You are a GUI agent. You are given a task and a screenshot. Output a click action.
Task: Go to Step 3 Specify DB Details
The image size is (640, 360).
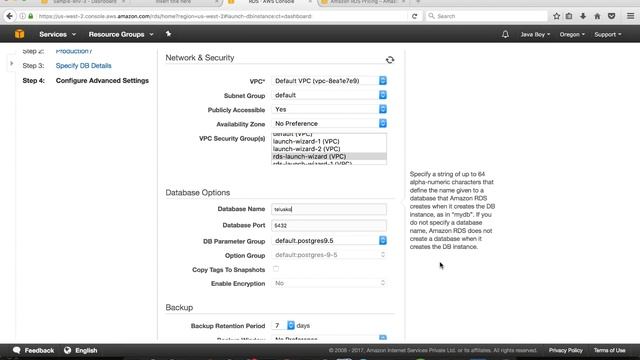tap(83, 66)
